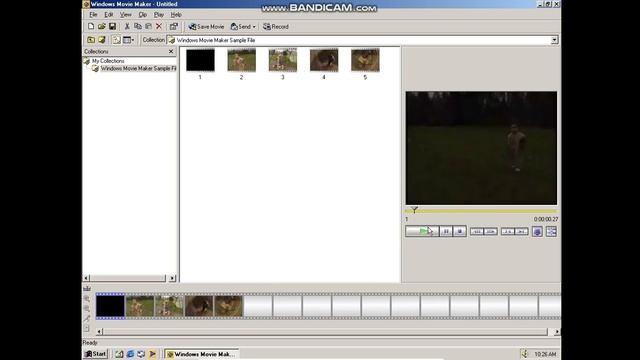The image size is (640, 360).
Task: Open the Help menu
Action: (x=176, y=15)
